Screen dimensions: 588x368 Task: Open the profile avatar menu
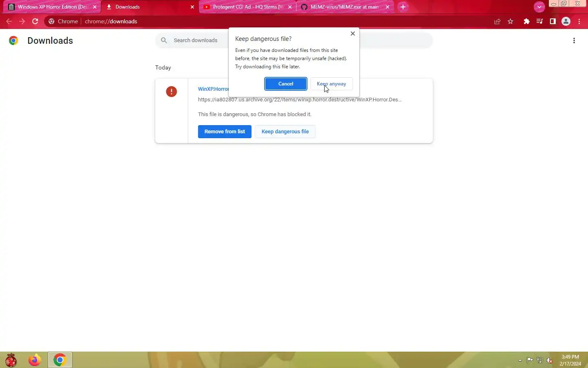[x=566, y=21]
